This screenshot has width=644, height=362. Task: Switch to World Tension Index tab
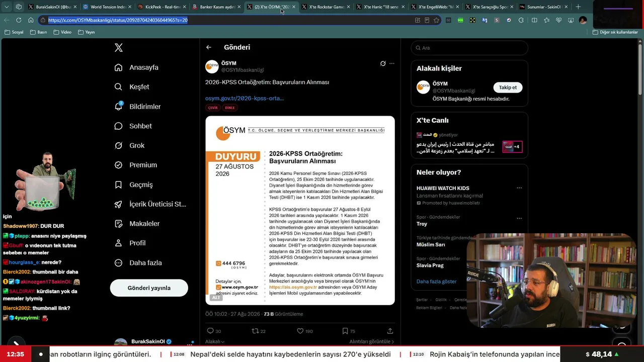point(107,7)
